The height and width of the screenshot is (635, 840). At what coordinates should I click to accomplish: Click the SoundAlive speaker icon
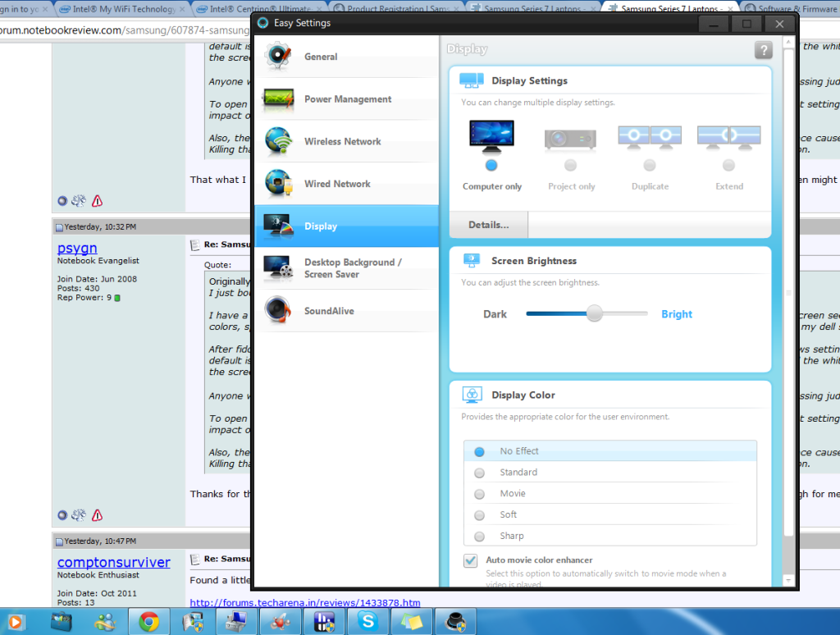pos(278,310)
